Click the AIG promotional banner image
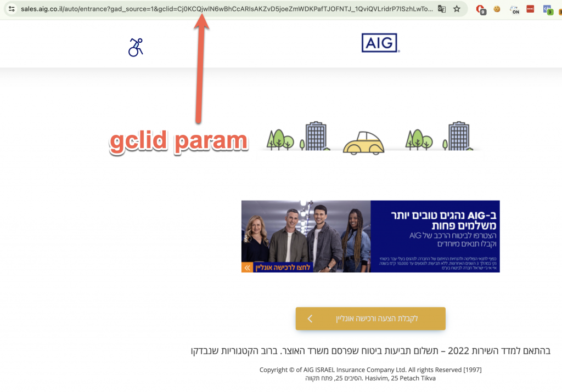 point(370,236)
